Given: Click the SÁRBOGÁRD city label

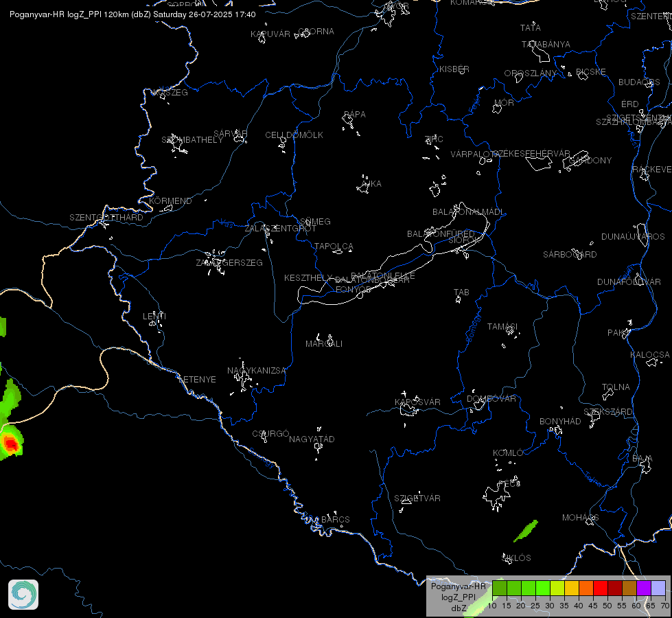Looking at the screenshot, I should point(570,255).
